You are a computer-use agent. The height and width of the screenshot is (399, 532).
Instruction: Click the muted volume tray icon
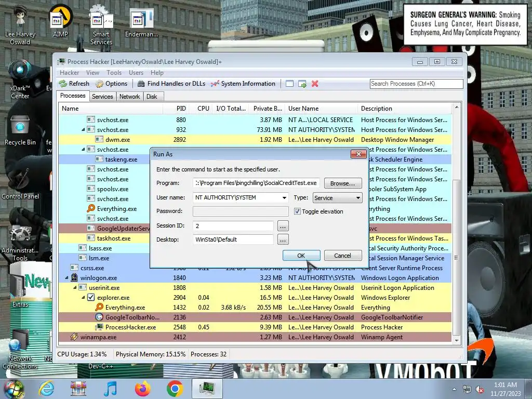480,390
